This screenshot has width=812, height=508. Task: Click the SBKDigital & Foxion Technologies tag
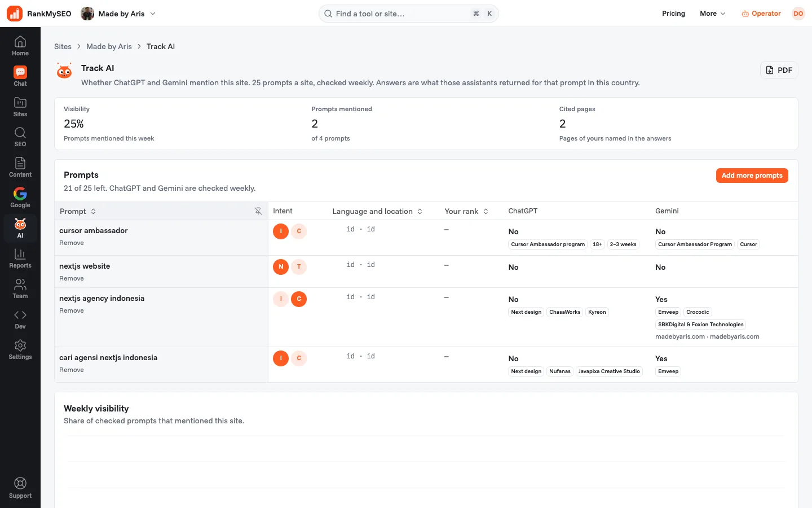pyautogui.click(x=700, y=325)
